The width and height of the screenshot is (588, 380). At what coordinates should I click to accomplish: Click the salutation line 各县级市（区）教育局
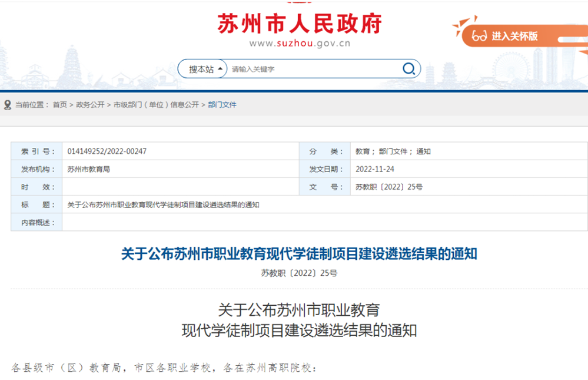coord(164,368)
